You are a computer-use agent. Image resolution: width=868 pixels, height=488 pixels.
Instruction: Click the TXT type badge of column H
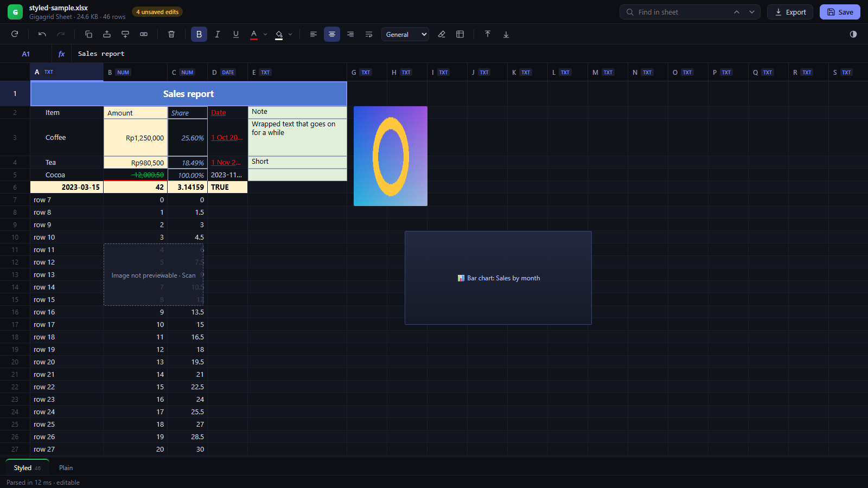point(406,72)
